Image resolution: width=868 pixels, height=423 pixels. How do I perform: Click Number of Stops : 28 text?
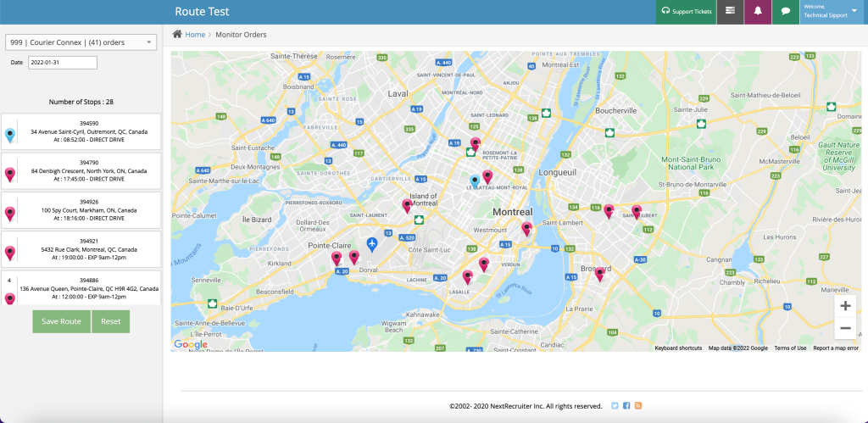tap(81, 102)
